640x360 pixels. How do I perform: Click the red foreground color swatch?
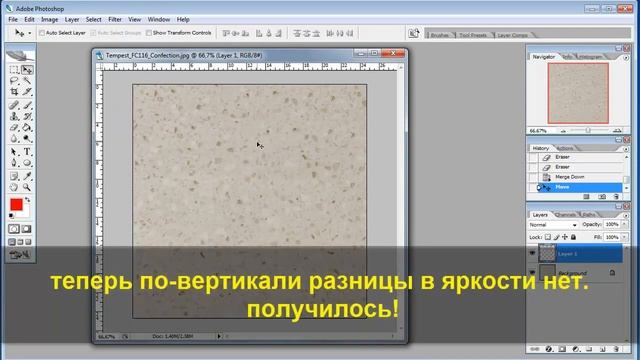point(16,204)
